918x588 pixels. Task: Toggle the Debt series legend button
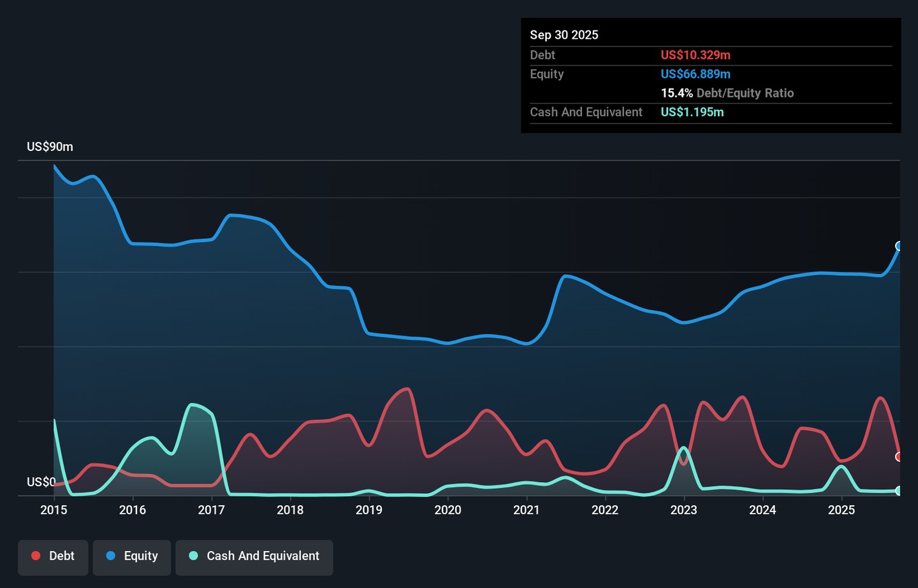coord(53,557)
